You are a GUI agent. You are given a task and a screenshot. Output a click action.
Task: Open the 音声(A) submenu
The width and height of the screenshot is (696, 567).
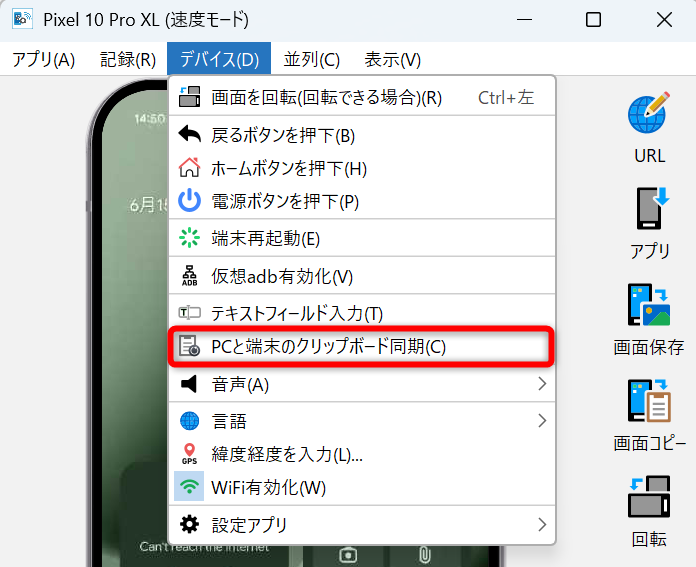362,384
